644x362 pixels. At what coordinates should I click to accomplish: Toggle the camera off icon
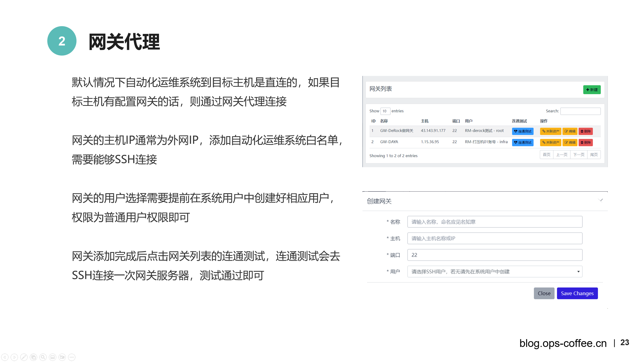click(x=62, y=357)
